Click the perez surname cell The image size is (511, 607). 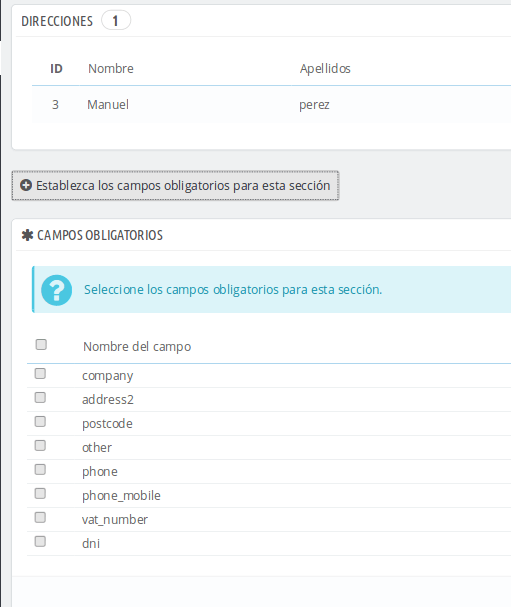pyautogui.click(x=314, y=105)
